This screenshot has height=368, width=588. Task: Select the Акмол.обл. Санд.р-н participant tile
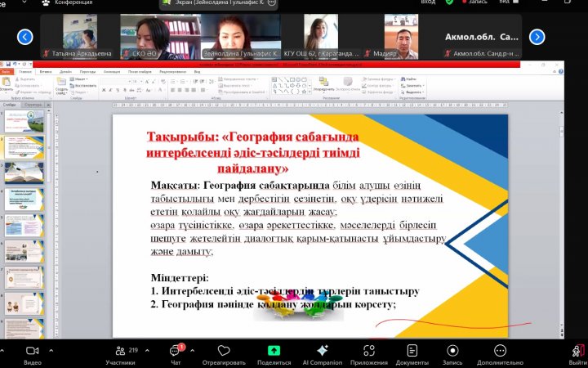(x=482, y=36)
